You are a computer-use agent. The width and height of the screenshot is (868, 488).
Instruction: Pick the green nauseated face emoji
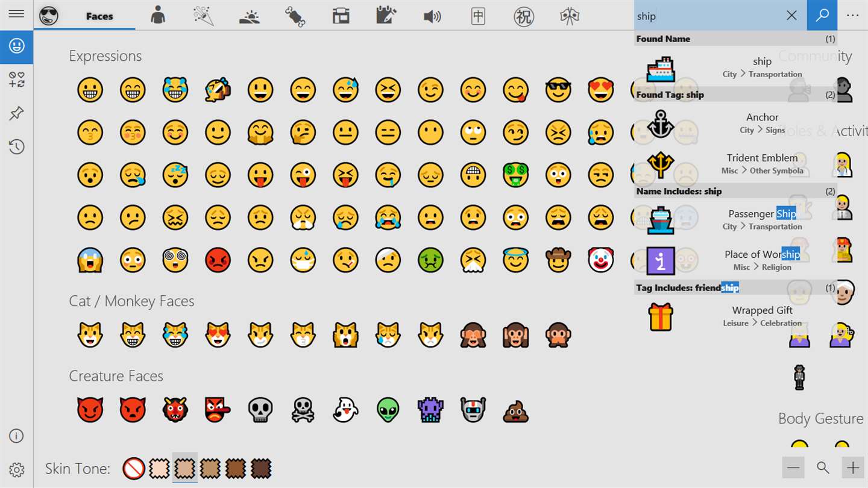(430, 260)
